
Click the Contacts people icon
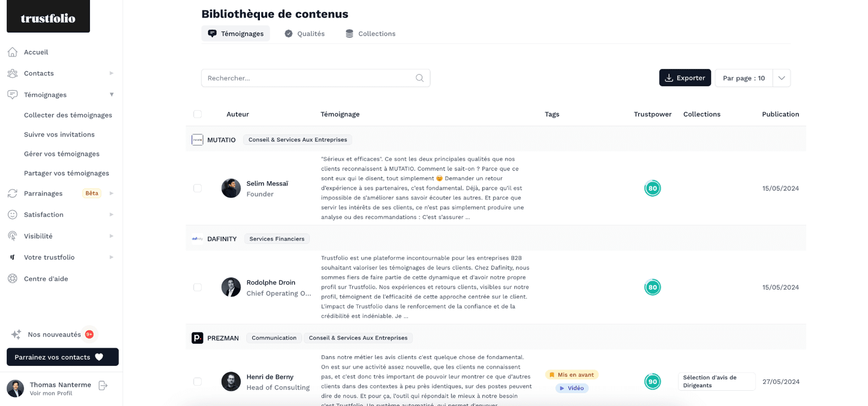[12, 73]
